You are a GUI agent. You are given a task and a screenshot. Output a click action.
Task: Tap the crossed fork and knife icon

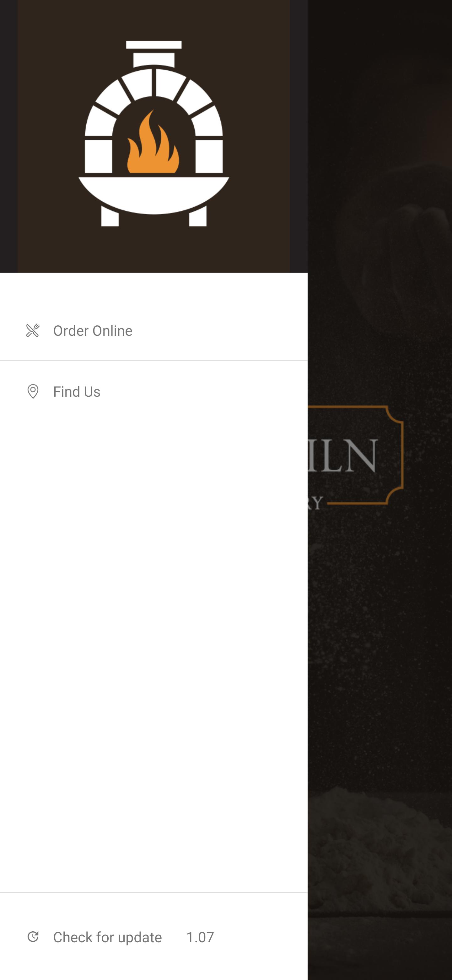tap(33, 330)
